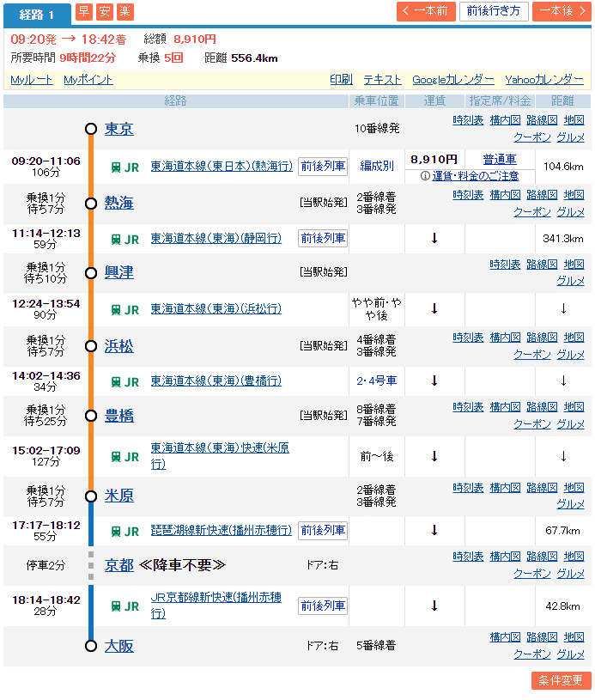Open the Myルート link
This screenshot has height=700, width=595.
pyautogui.click(x=32, y=80)
